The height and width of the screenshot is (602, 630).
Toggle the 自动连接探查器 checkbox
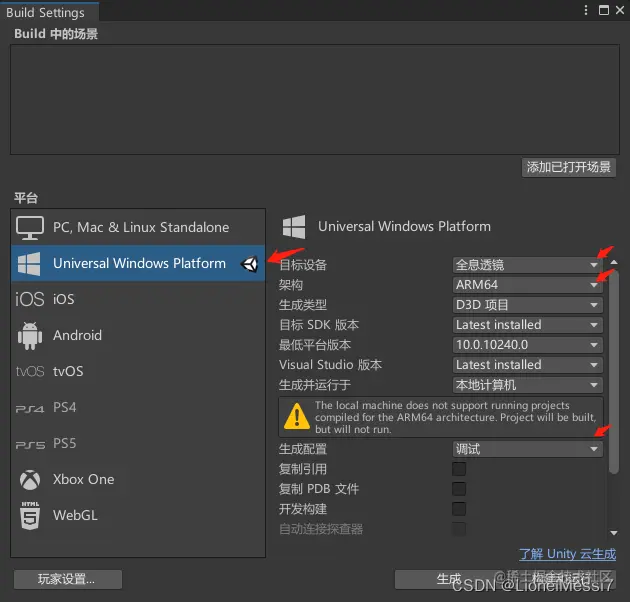click(459, 529)
